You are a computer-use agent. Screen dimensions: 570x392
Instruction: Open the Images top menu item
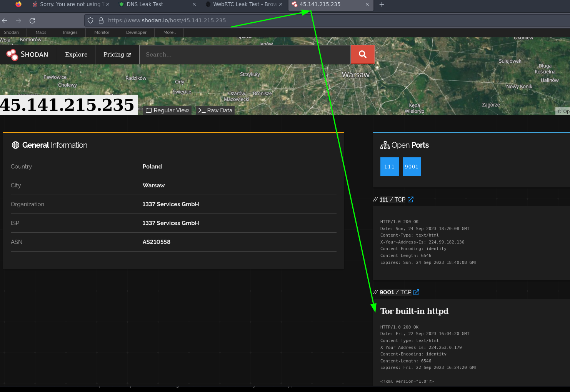click(70, 32)
